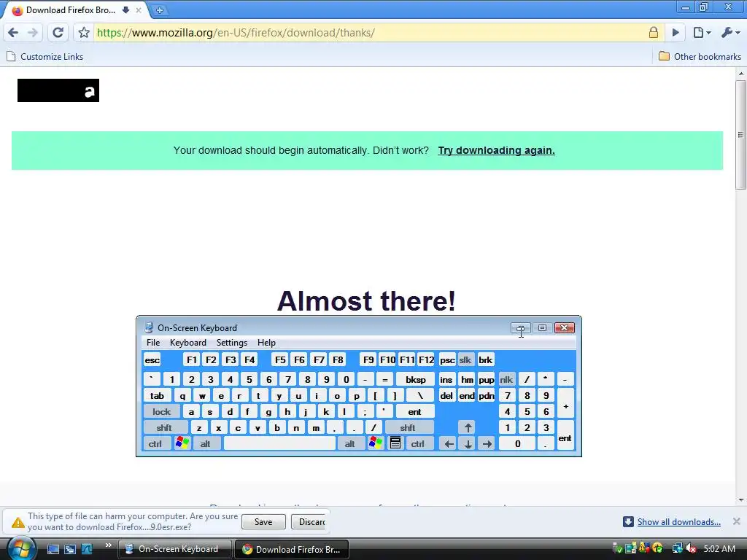This screenshot has height=560, width=747.
Task: Click the page scrollbar down arrow
Action: coord(741,500)
